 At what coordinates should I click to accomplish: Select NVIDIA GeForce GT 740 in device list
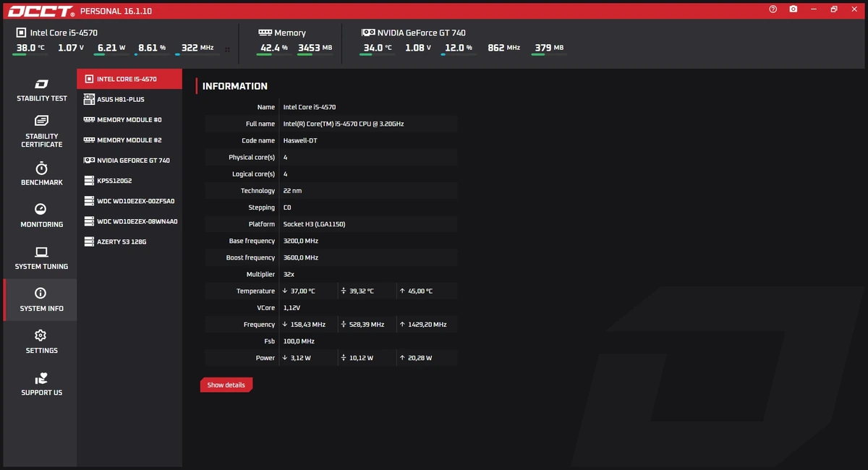click(x=129, y=160)
